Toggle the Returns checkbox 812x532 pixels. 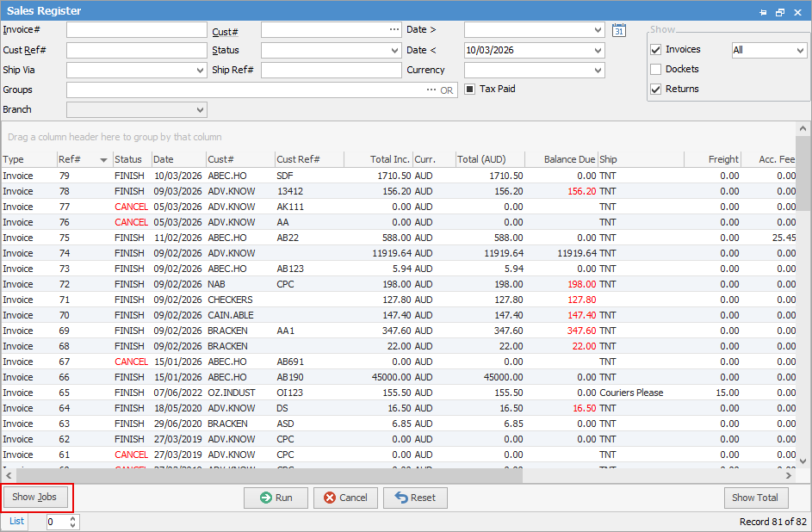click(x=655, y=89)
